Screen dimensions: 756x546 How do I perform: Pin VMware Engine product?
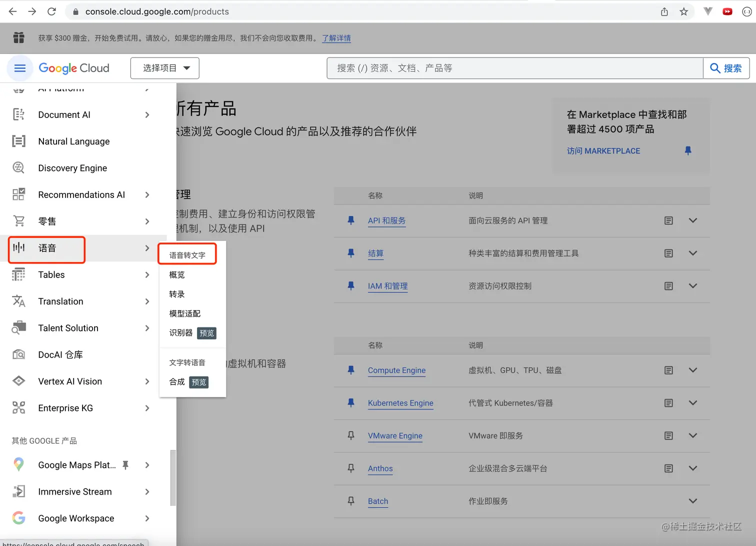pyautogui.click(x=351, y=435)
